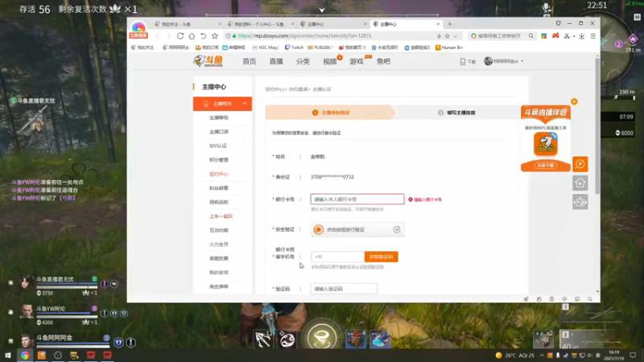
Task: Expand the address bar dropdown chevron
Action: click(455, 36)
